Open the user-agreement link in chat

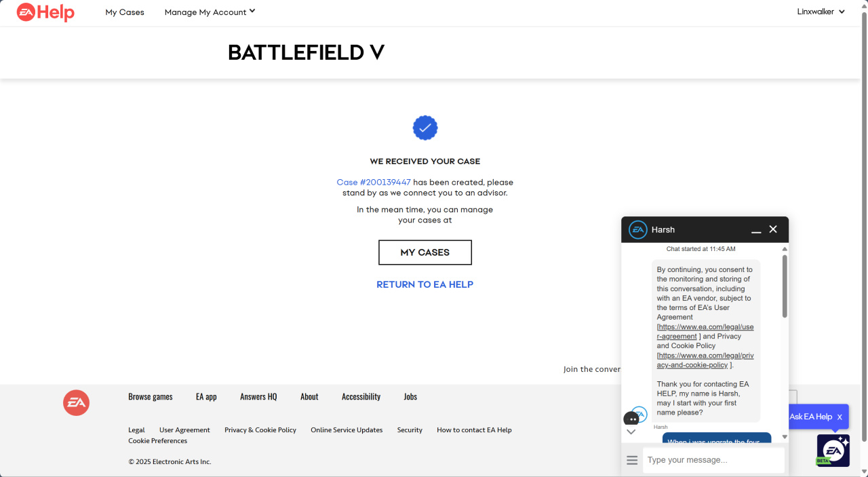(x=705, y=332)
